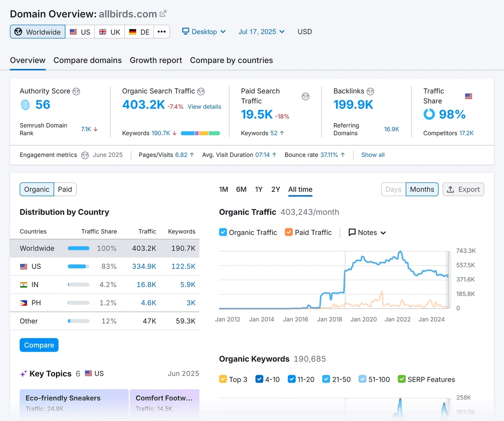Click globe icon beside Organic Search Traffic

pyautogui.click(x=201, y=91)
